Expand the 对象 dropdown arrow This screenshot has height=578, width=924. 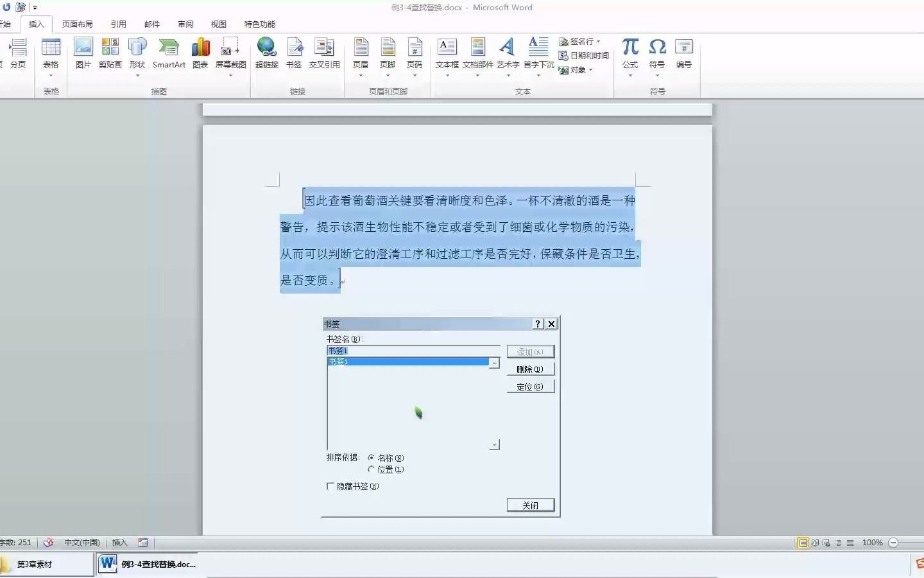point(590,70)
